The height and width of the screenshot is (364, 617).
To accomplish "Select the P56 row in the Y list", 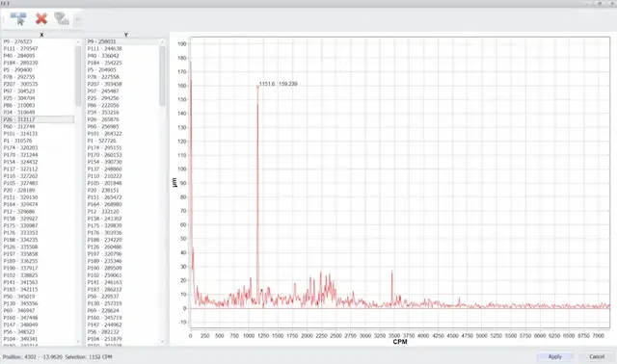I will coord(122,331).
